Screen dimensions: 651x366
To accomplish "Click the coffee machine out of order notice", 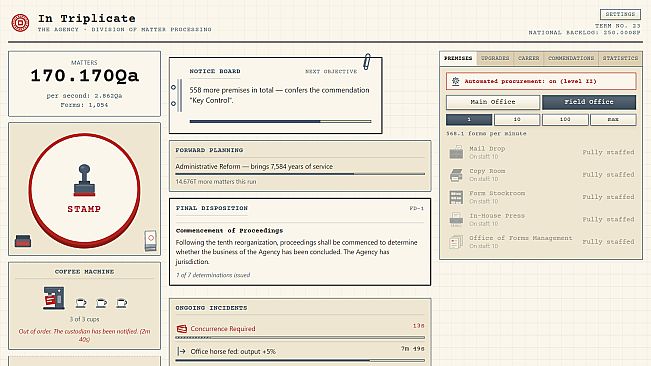I will point(84,335).
